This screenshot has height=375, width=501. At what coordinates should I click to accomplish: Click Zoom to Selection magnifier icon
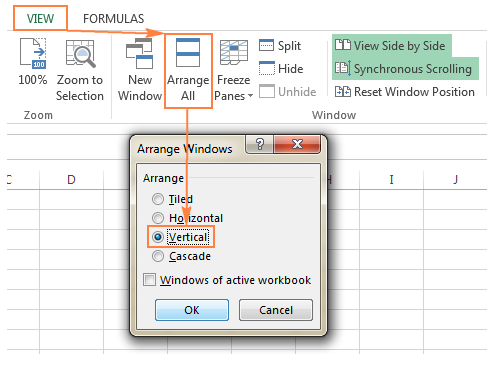click(80, 53)
